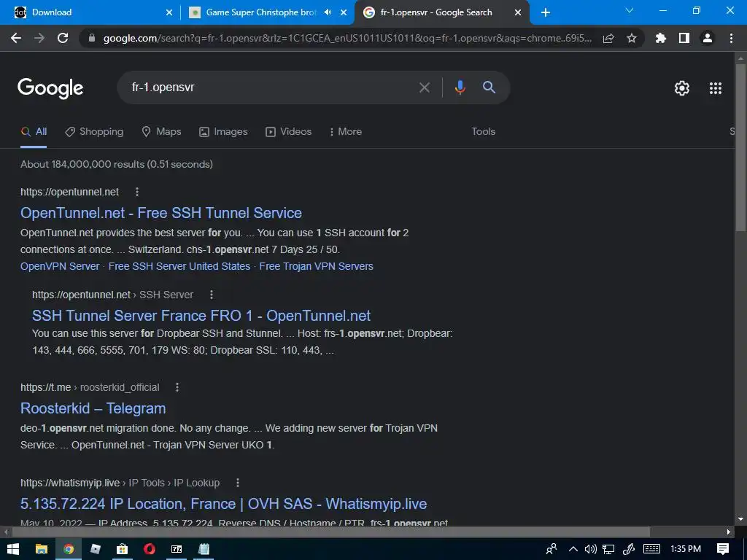The image size is (747, 560).
Task: Select the All results tab
Action: coord(34,131)
